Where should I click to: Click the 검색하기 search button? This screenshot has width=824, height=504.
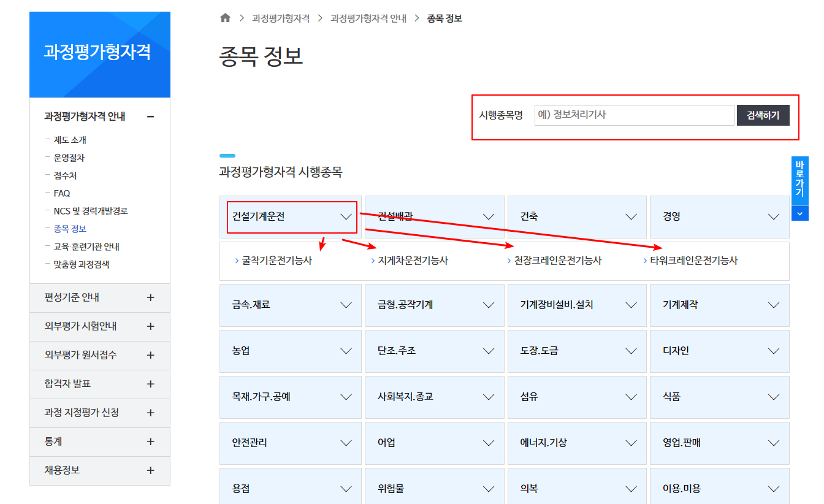click(763, 115)
